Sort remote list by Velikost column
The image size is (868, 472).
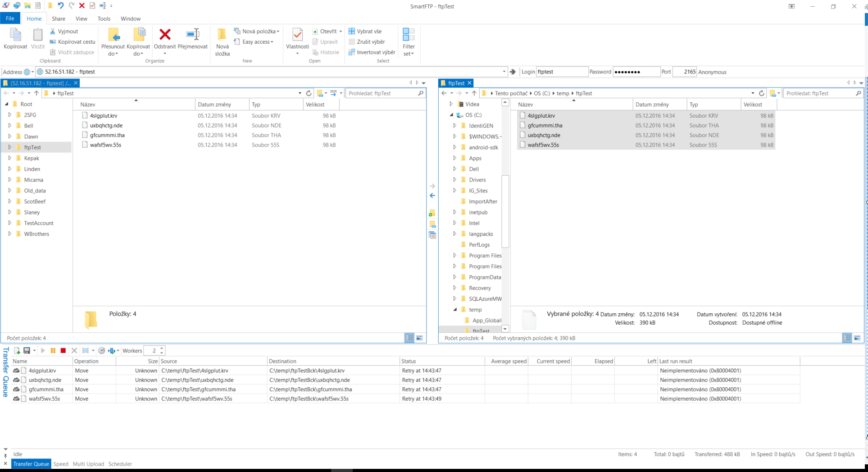[315, 105]
